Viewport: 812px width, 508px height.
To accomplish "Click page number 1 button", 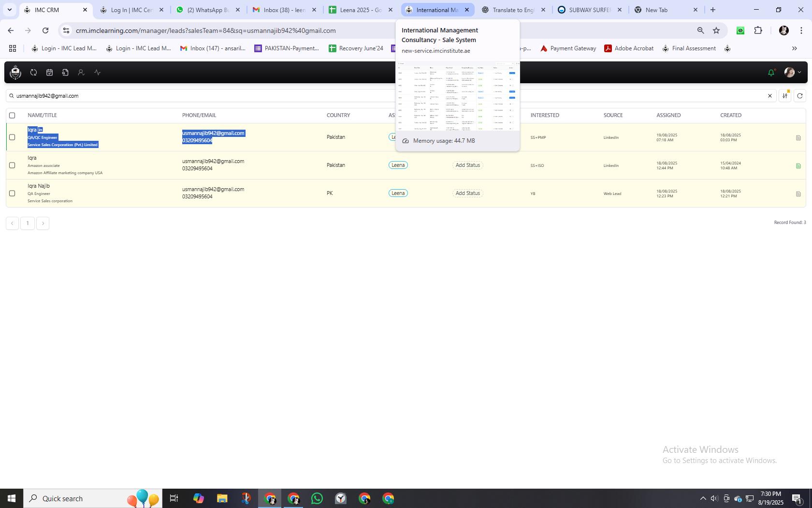I will pyautogui.click(x=28, y=223).
